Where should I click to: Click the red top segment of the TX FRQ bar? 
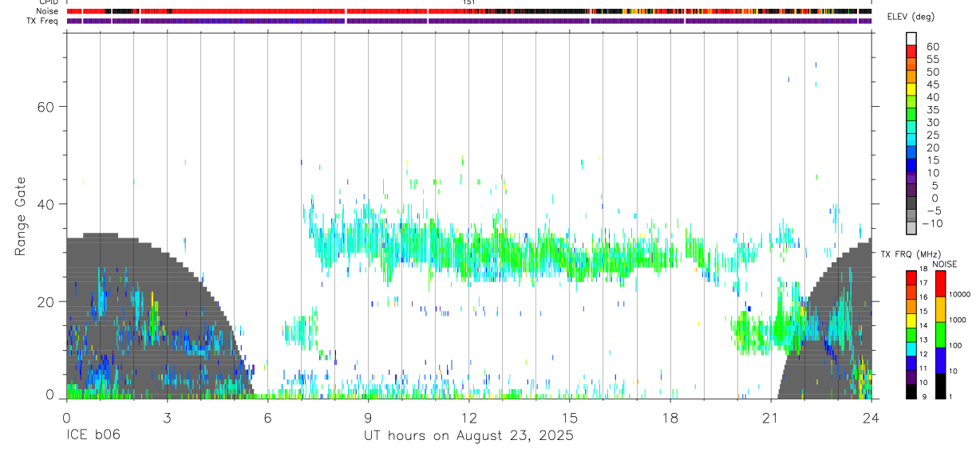911,277
